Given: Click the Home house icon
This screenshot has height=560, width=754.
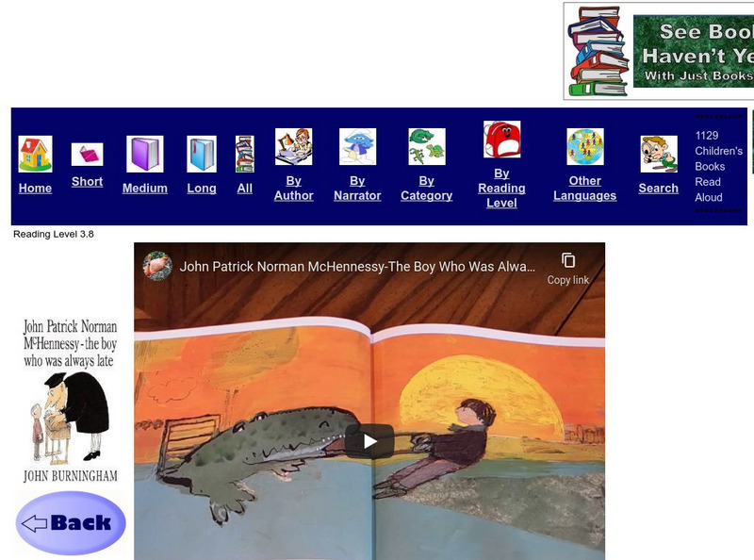Looking at the screenshot, I should 35,154.
